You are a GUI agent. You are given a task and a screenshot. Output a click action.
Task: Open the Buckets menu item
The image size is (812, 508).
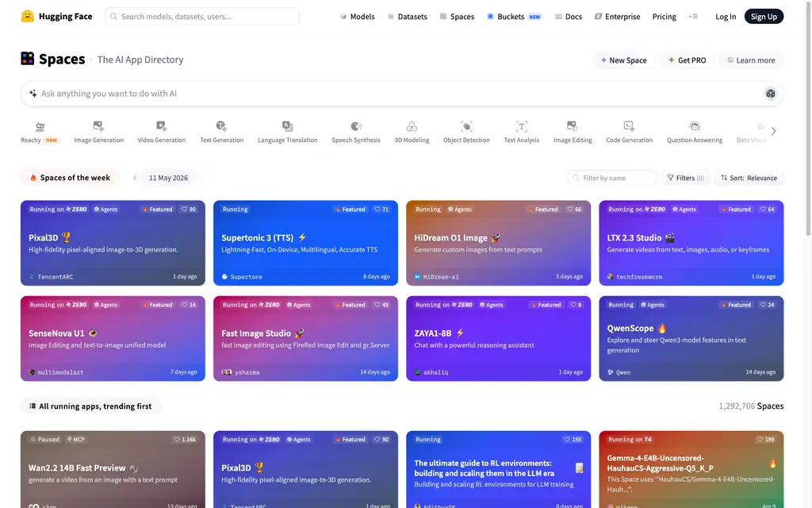pyautogui.click(x=514, y=17)
